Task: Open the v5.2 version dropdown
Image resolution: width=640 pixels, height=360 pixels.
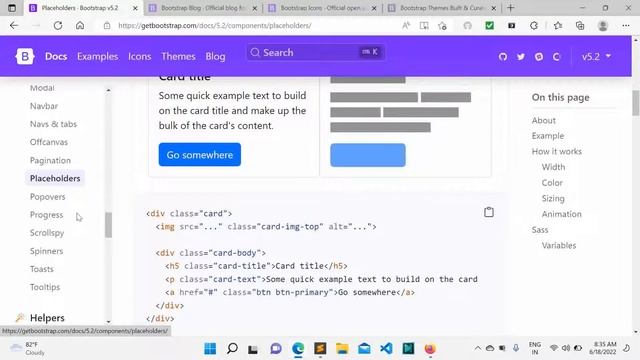Action: (596, 56)
